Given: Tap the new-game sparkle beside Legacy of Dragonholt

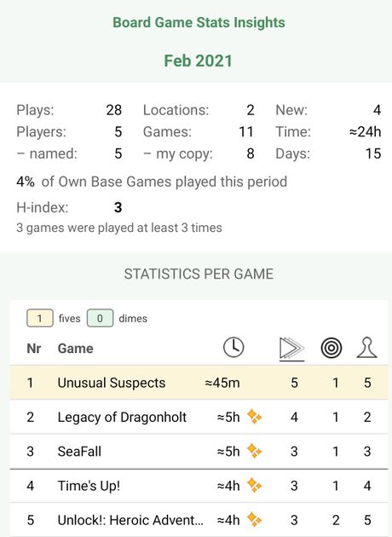Looking at the screenshot, I should point(254,417).
